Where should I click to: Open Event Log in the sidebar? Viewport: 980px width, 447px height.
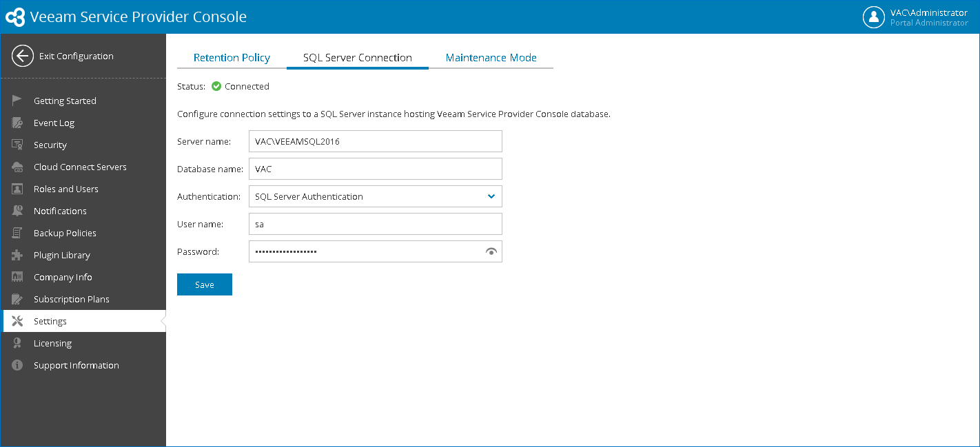[83, 123]
